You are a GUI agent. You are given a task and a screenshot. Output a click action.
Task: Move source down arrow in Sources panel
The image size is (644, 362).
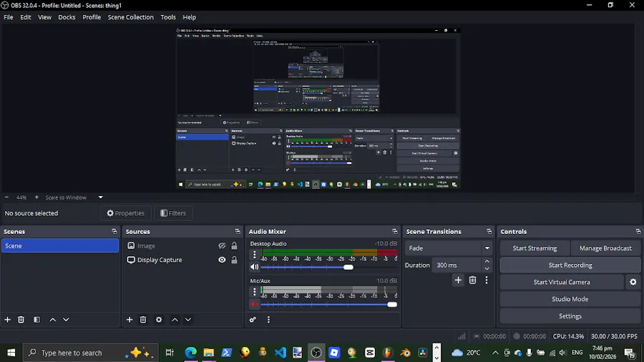click(x=187, y=319)
